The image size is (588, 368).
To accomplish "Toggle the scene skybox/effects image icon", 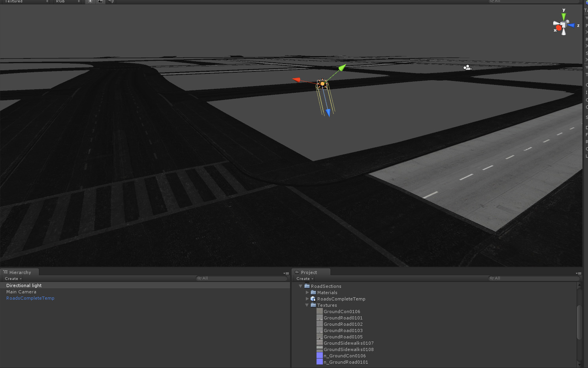I will (100, 2).
